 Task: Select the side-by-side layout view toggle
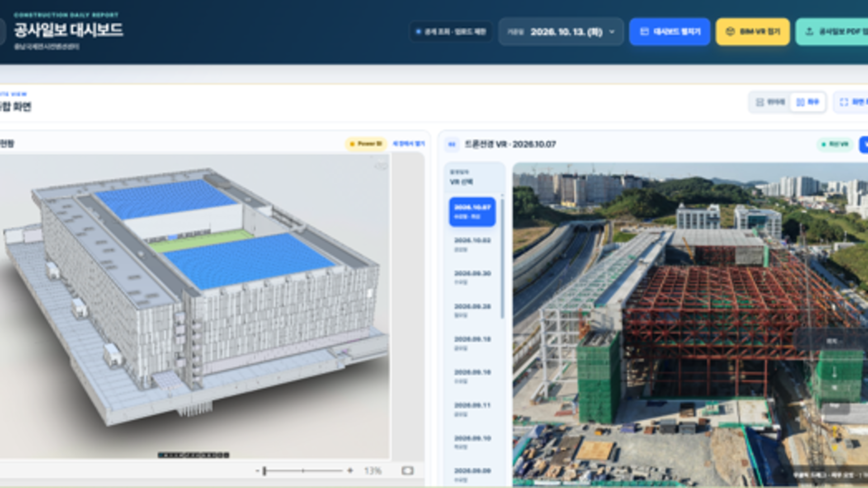[x=808, y=102]
